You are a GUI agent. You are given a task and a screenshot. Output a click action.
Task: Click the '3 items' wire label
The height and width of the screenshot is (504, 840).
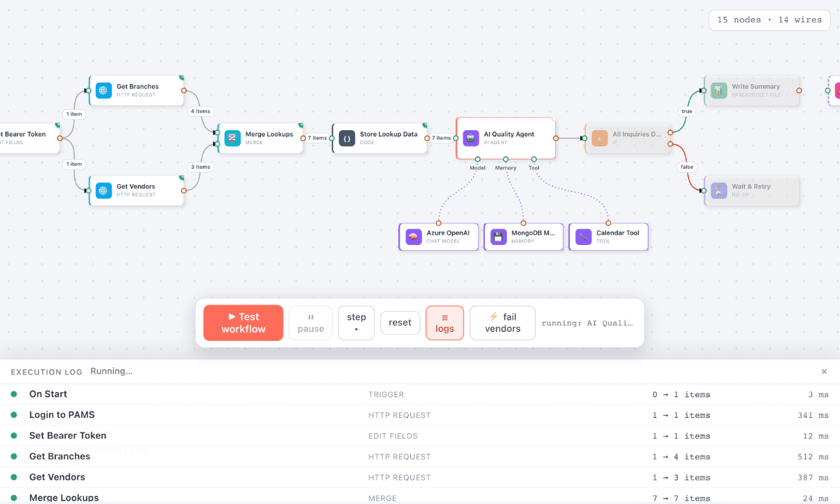click(200, 167)
